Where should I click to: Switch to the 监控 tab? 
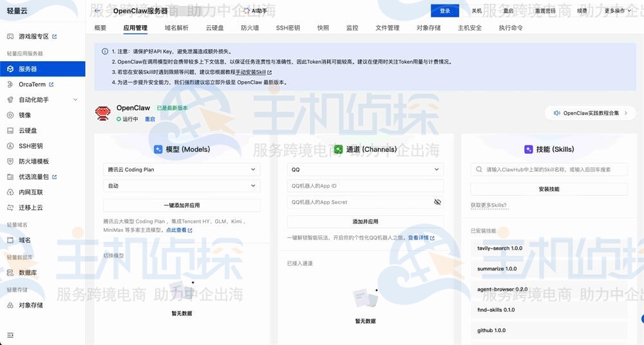click(x=352, y=28)
